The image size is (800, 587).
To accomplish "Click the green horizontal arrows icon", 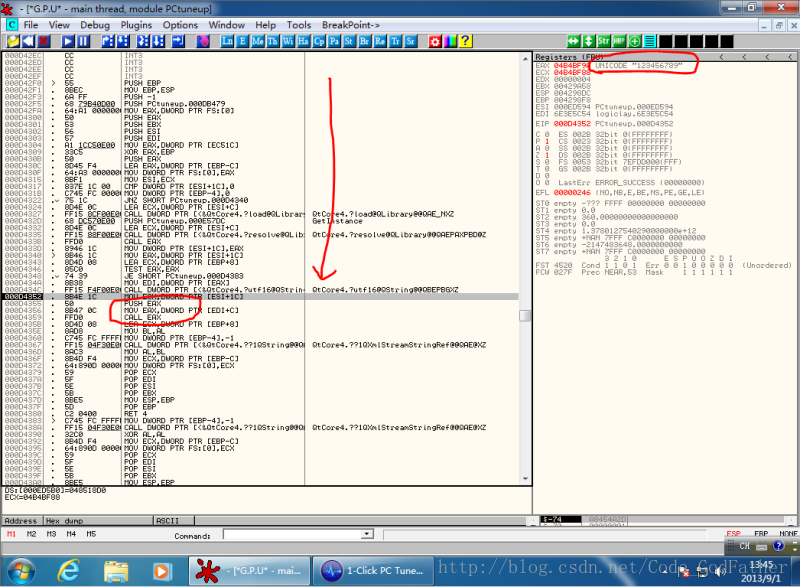I will click(x=573, y=41).
